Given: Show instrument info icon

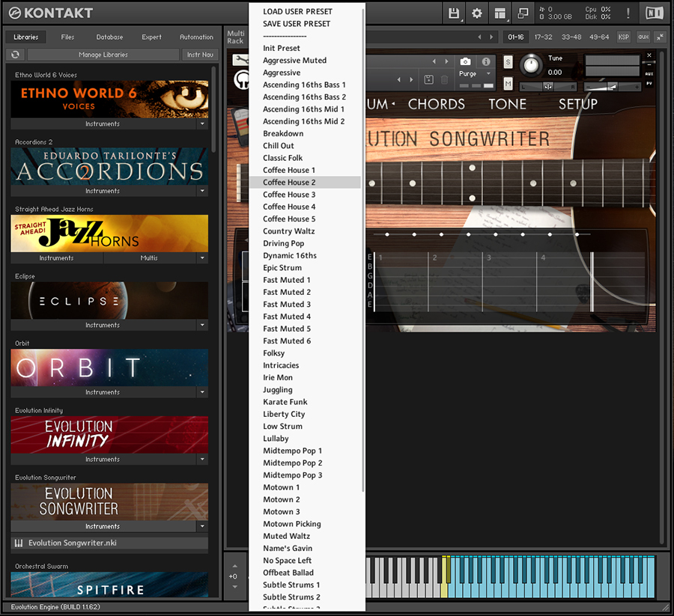Looking at the screenshot, I should point(486,61).
